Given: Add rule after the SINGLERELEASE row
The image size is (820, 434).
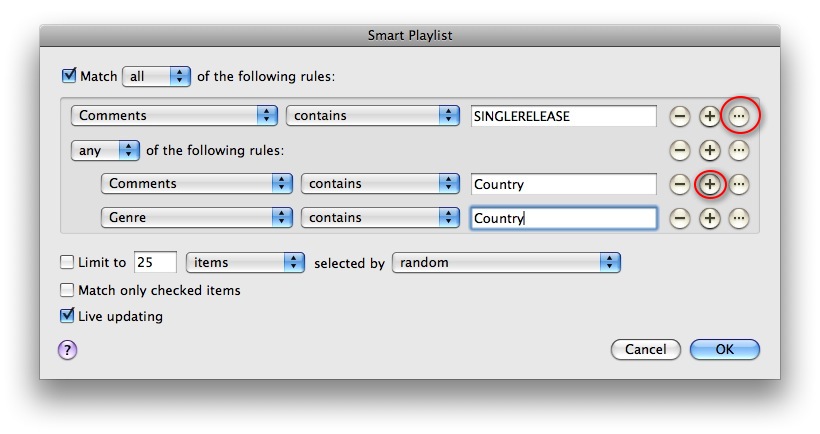Looking at the screenshot, I should (x=709, y=116).
